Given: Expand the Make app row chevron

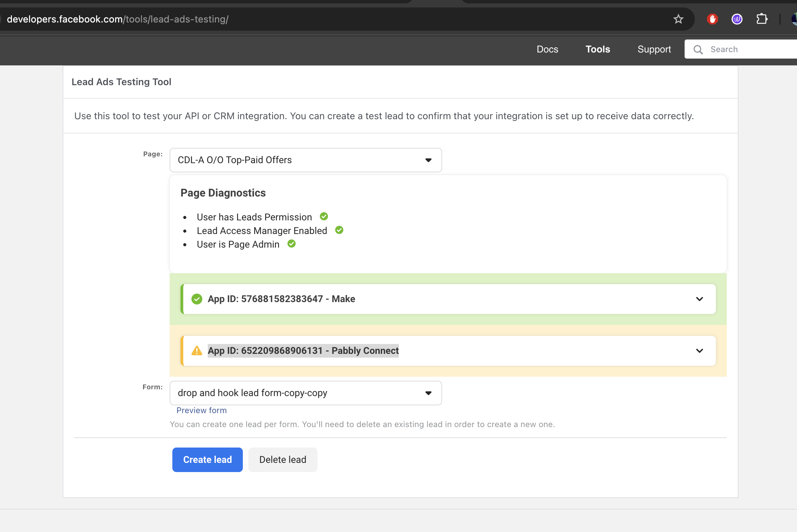Looking at the screenshot, I should pos(700,299).
